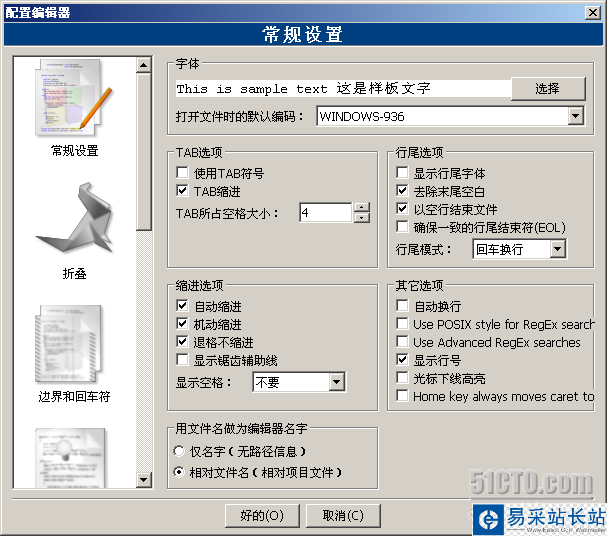Click the sidebar scrollbar up arrow

tap(144, 65)
